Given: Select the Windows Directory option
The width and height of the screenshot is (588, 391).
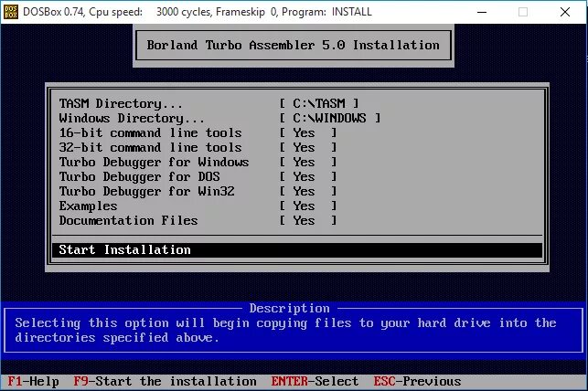Looking at the screenshot, I should point(132,119).
